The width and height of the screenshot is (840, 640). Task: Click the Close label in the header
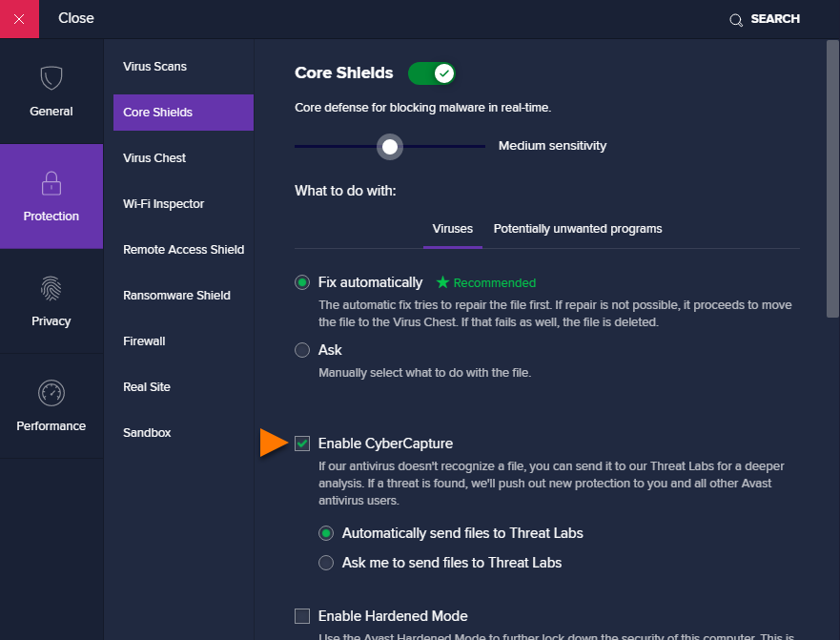(76, 18)
